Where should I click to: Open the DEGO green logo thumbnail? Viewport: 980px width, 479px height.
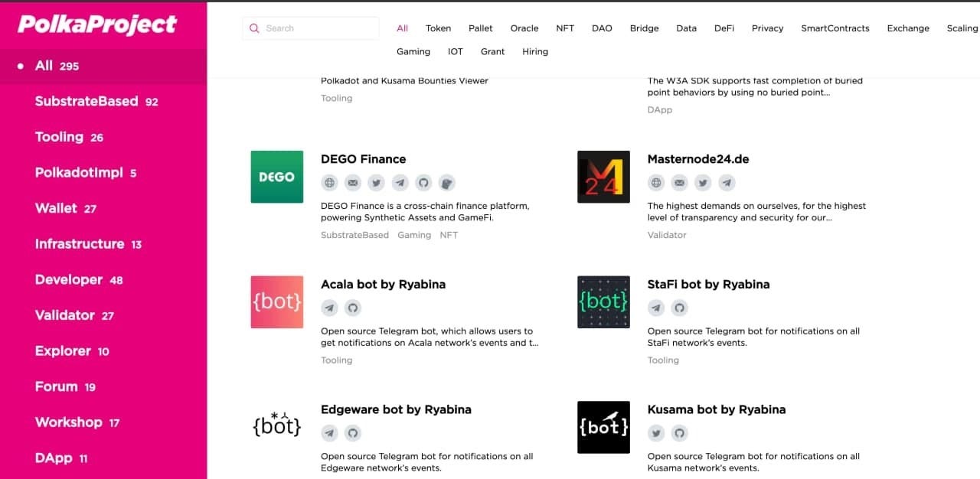[x=277, y=177]
